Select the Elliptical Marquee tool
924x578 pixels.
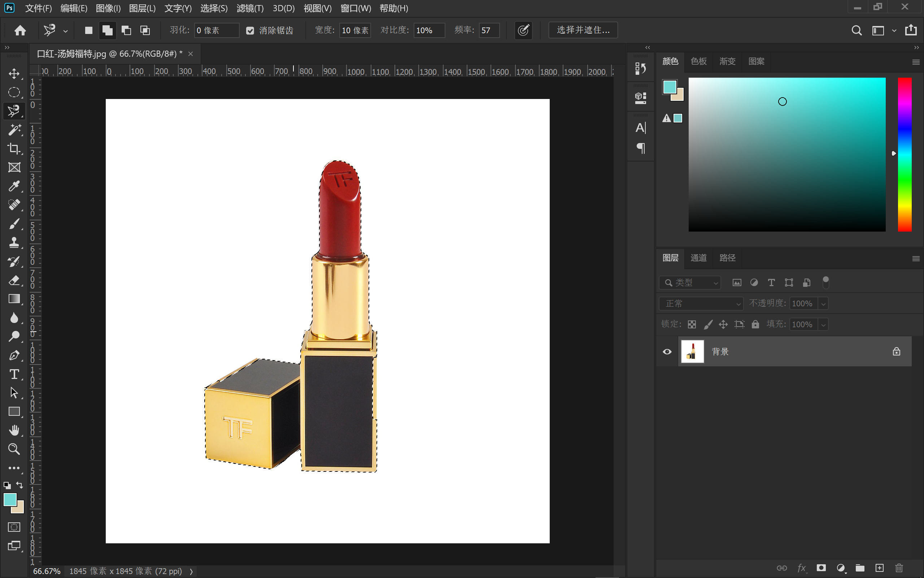14,92
